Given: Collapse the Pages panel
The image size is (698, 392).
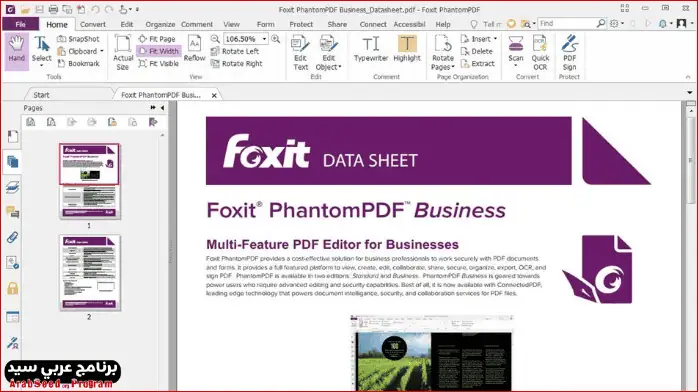Looking at the screenshot, I should click(162, 108).
